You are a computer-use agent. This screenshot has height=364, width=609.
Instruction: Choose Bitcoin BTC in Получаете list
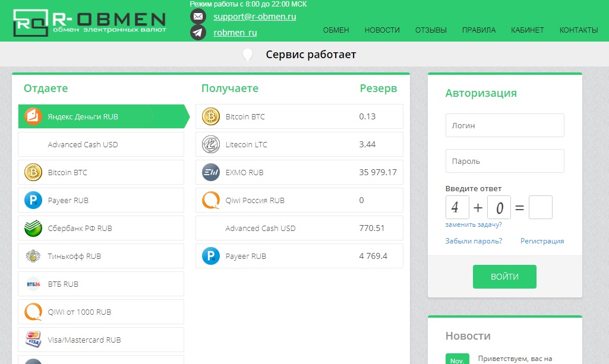(299, 116)
